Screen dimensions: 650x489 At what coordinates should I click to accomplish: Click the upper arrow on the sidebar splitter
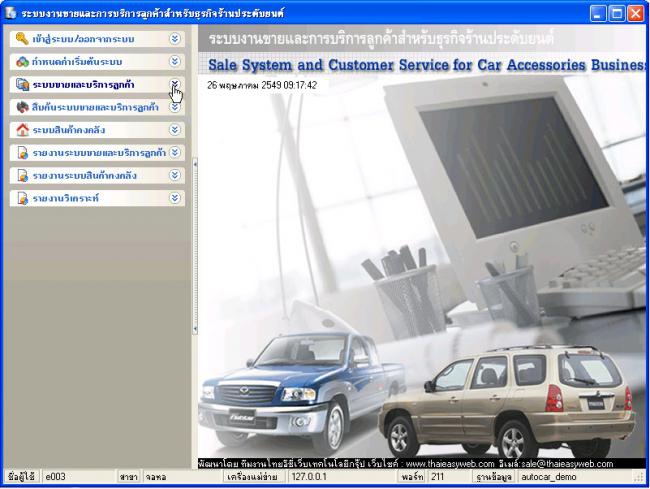tap(195, 164)
